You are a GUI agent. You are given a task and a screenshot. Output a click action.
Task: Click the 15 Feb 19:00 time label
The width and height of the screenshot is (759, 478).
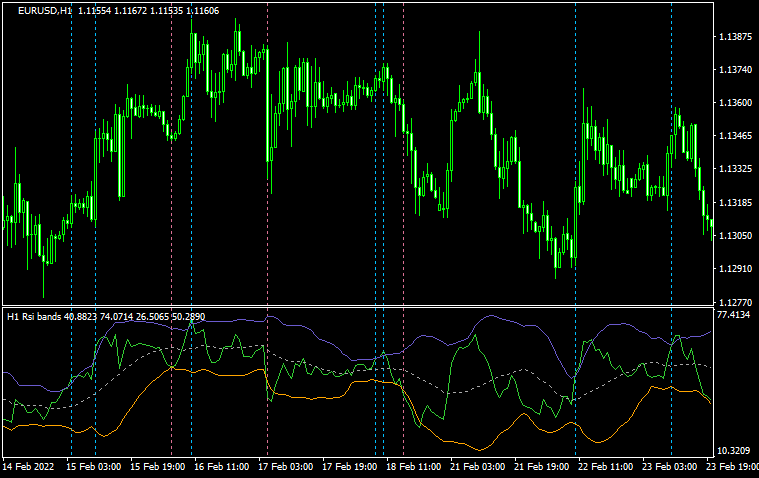[x=157, y=466]
